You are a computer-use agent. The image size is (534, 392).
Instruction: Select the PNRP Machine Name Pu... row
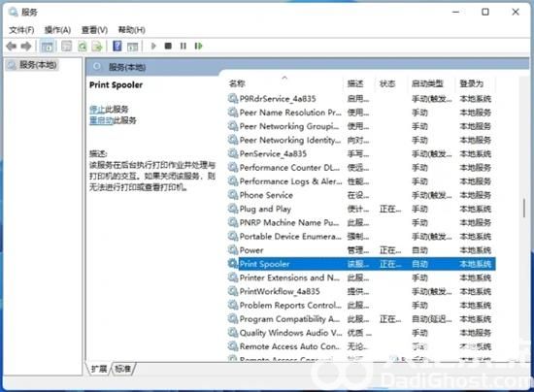361,222
